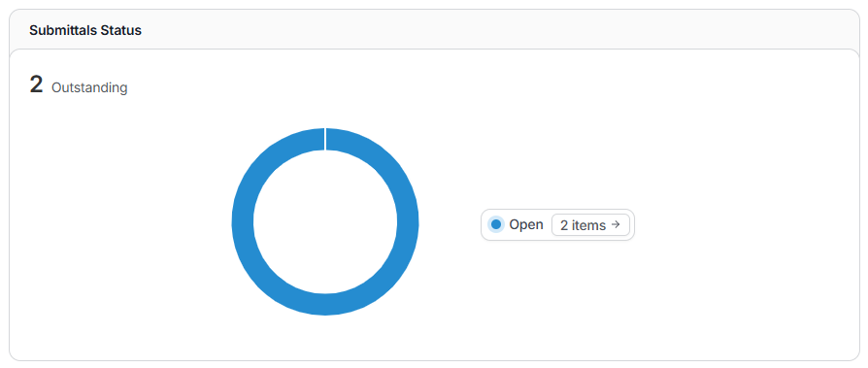Image resolution: width=868 pixels, height=368 pixels.
Task: Click the number 2 inside items button
Action: point(564,225)
